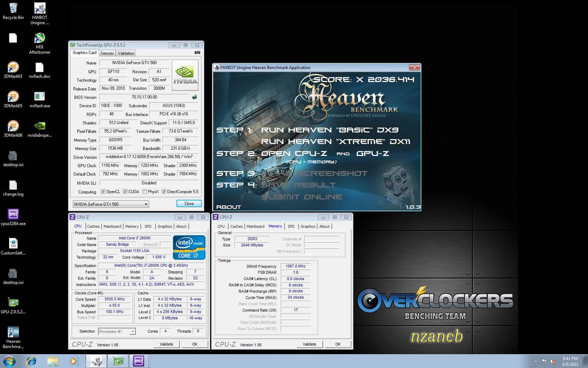Open Internet Explorer from the taskbar
The image size is (588, 368).
tap(32, 361)
